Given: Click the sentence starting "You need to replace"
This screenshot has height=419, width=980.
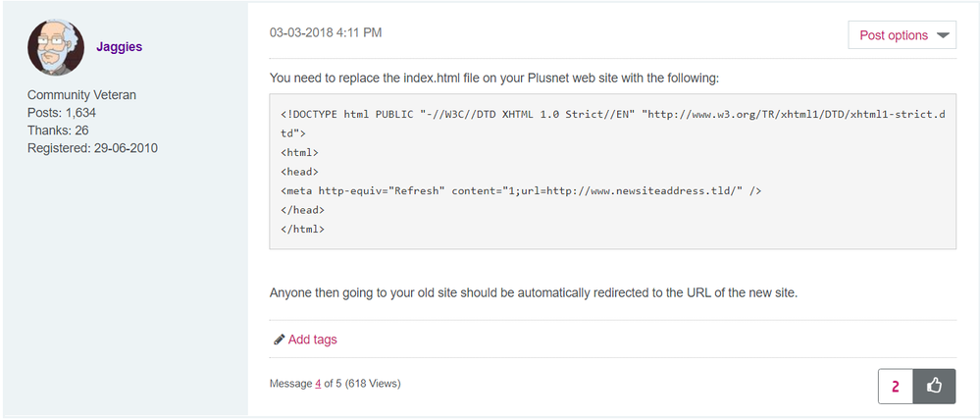Looking at the screenshot, I should (x=494, y=78).
